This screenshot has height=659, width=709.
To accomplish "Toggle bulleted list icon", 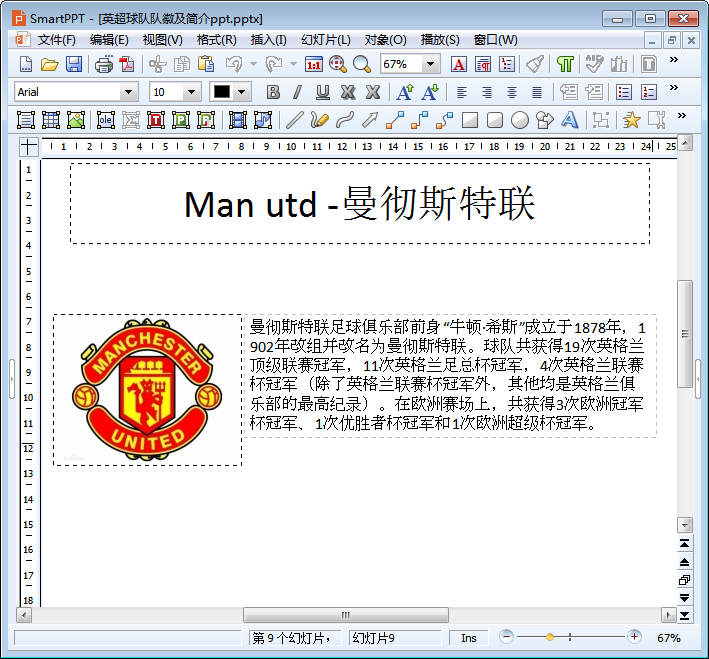I will click(624, 92).
